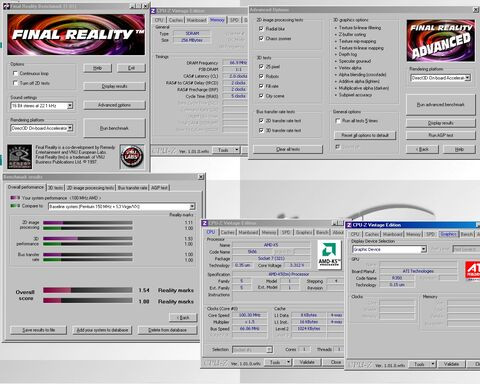Click the Advanced options button
The image size is (480, 384).
tap(114, 105)
